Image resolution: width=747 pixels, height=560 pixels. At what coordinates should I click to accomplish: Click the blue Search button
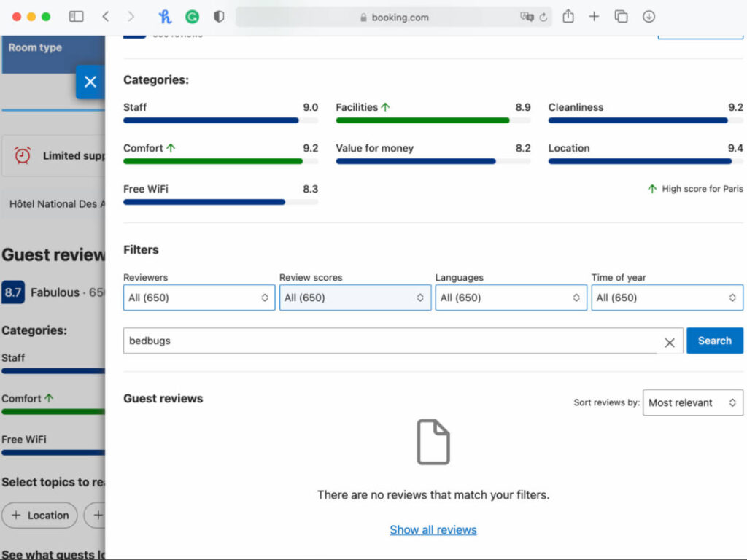pos(715,341)
